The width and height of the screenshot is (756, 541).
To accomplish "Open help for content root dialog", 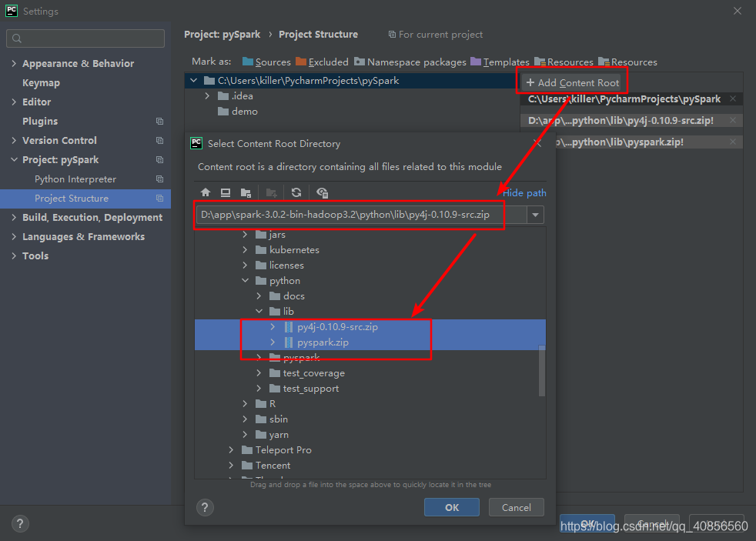I will click(x=205, y=507).
